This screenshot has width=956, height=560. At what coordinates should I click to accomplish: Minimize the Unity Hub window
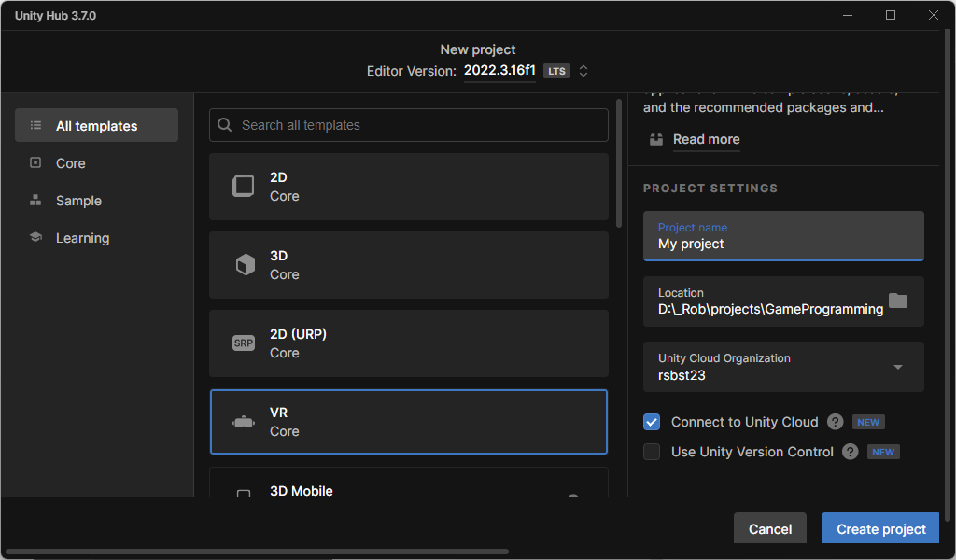pos(848,15)
